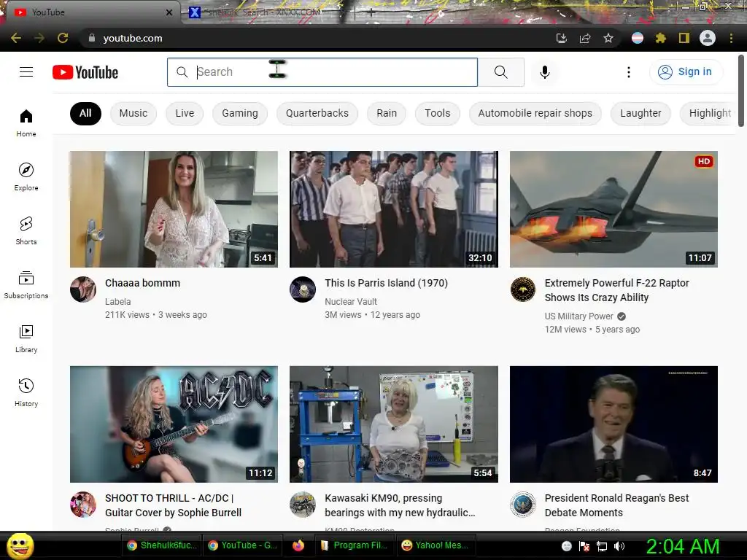The width and height of the screenshot is (747, 560).
Task: Open SHOOT TO THRILL AC/DC title
Action: click(173, 505)
